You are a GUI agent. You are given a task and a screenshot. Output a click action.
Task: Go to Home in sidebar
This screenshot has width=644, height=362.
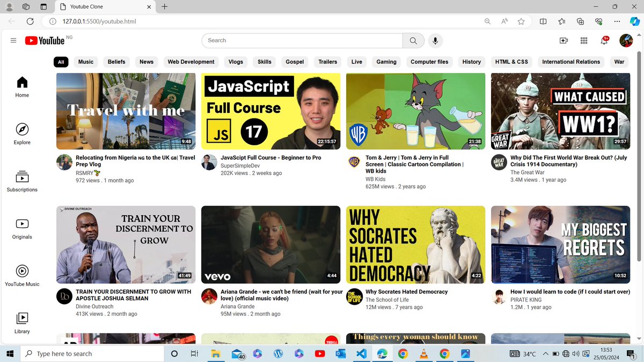point(22,87)
